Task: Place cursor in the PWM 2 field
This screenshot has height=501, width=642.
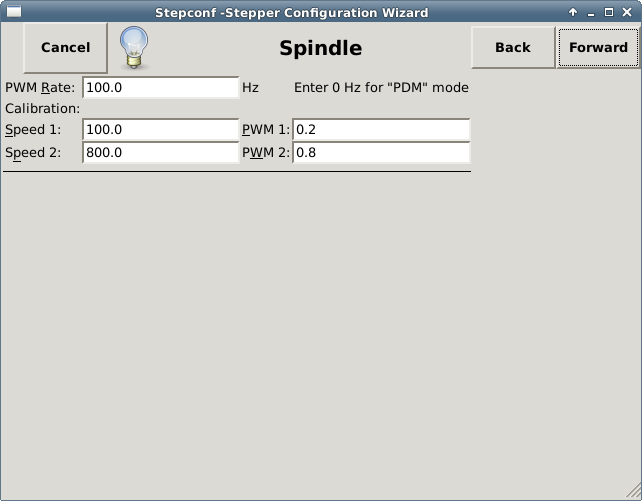Action: coord(380,153)
